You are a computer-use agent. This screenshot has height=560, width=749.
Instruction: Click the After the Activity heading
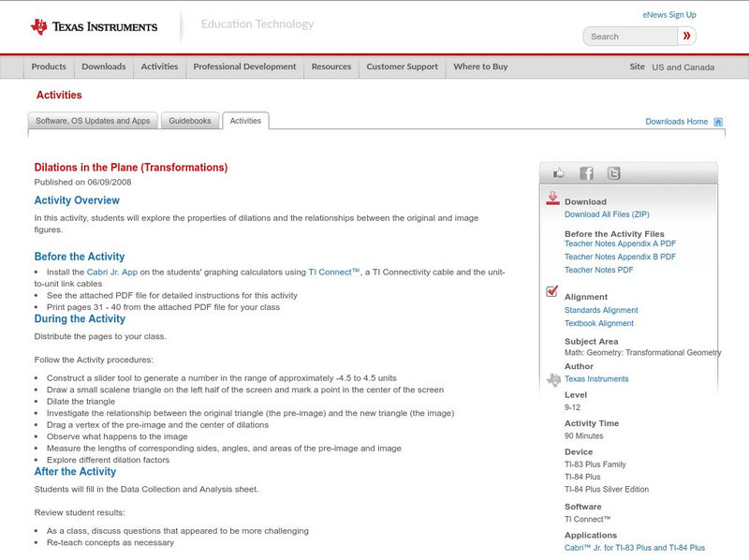(75, 472)
